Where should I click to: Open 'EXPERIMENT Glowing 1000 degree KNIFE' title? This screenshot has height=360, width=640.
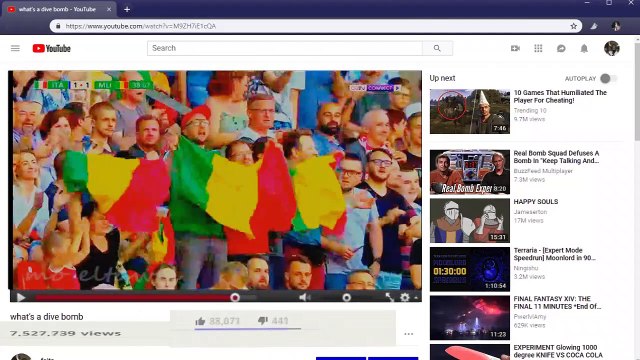point(558,351)
